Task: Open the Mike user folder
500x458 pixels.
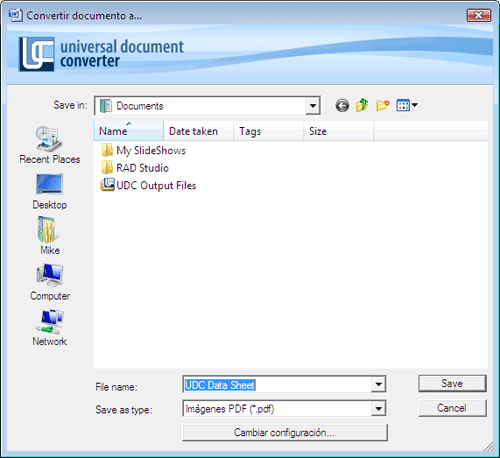Action: click(x=50, y=236)
